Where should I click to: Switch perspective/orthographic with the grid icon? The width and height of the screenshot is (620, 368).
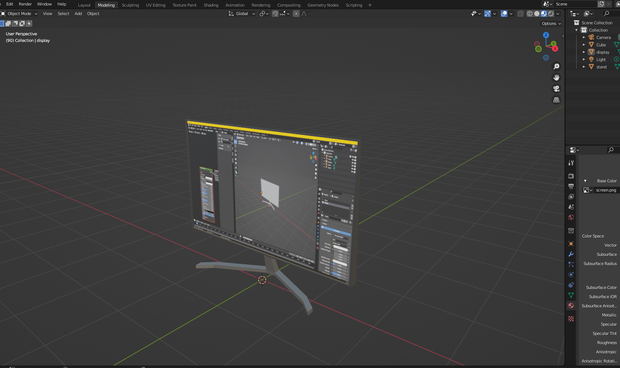pyautogui.click(x=556, y=100)
